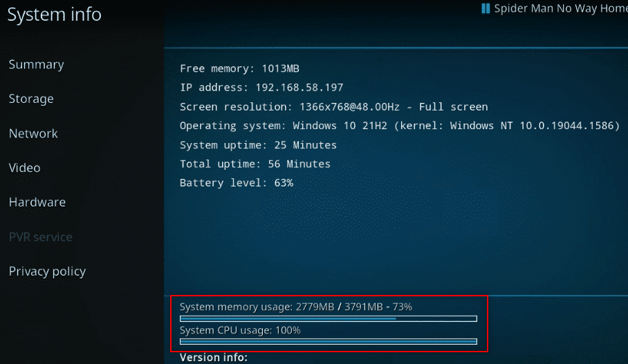This screenshot has width=628, height=364.
Task: Click the System uptime: 25 Minutes line
Action: [x=259, y=145]
